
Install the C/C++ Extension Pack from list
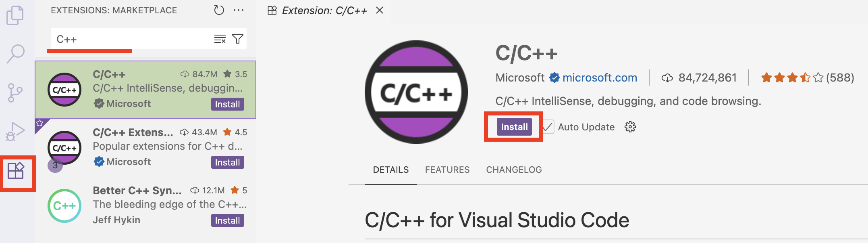point(228,162)
